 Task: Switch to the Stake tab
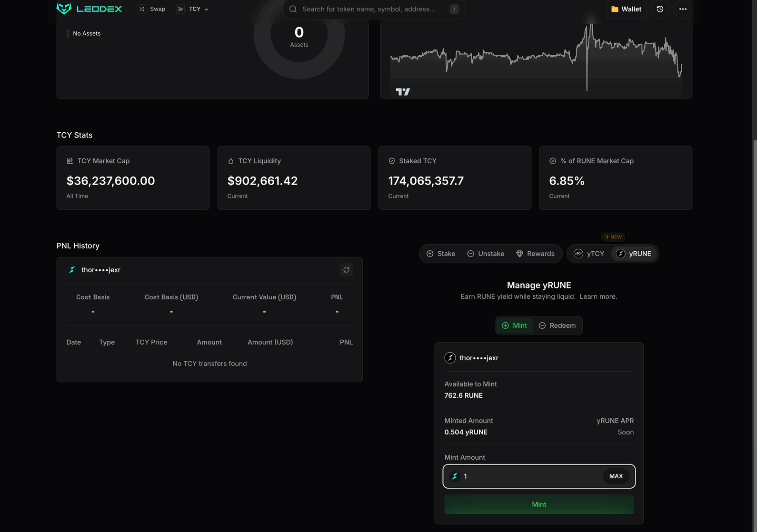coord(440,254)
